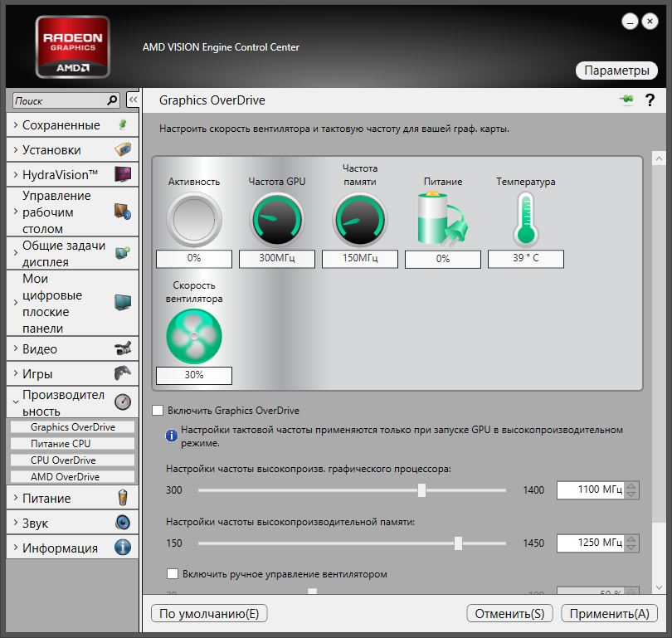Click the Питание battery icon in sidebar

tap(123, 498)
